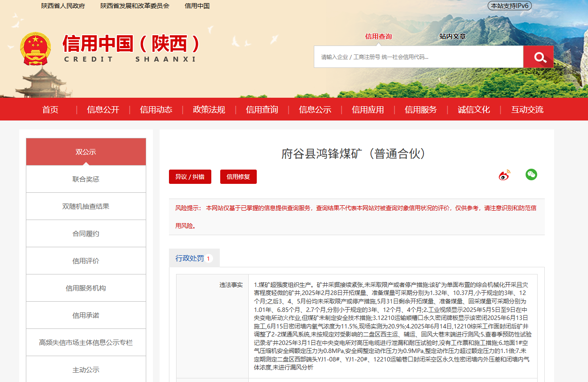Image resolution: width=588 pixels, height=382 pixels.
Task: Click the 本站支持IPv6 badge
Action: tap(510, 6)
